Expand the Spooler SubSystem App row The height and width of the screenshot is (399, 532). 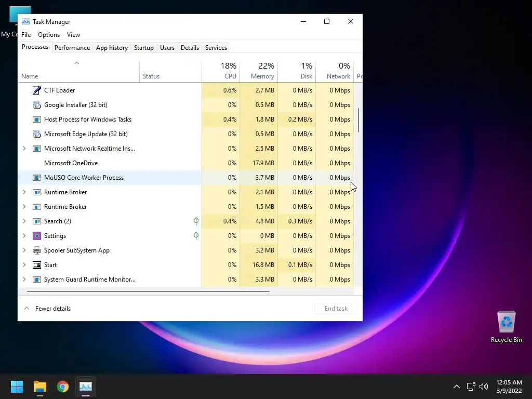click(x=24, y=250)
